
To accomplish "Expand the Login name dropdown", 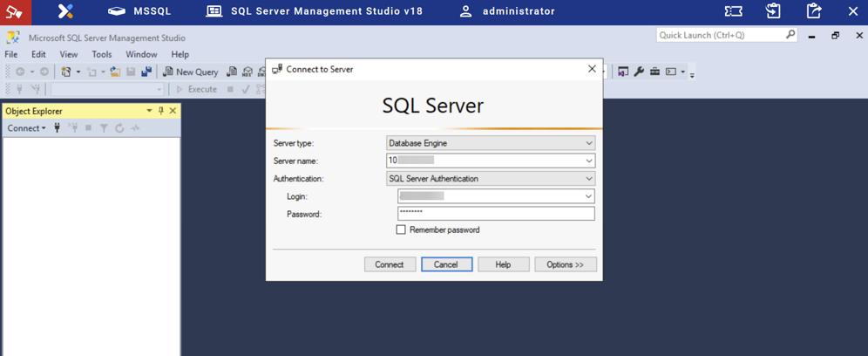I will [588, 196].
